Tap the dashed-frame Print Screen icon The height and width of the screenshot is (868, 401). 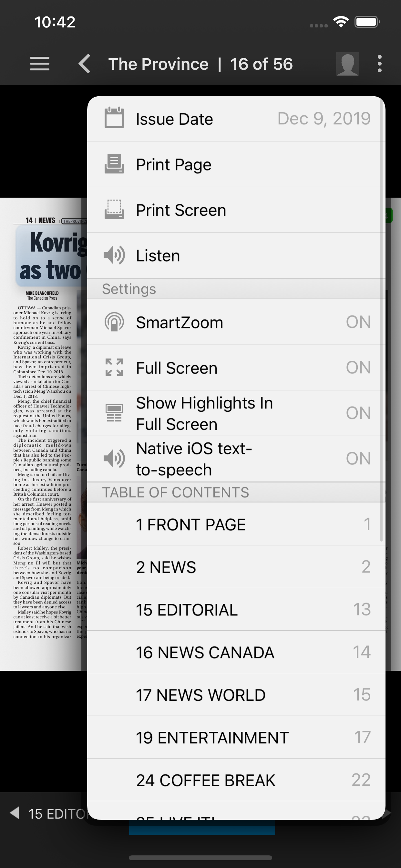click(x=114, y=210)
